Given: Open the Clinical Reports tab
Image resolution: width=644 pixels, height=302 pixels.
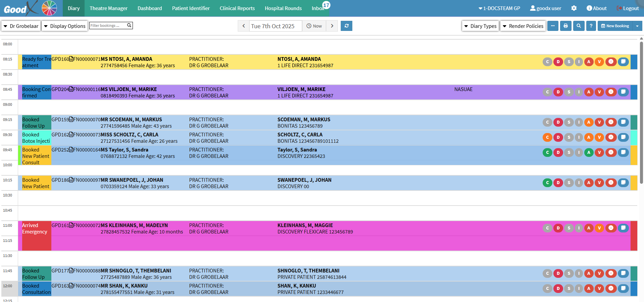Looking at the screenshot, I should (237, 8).
